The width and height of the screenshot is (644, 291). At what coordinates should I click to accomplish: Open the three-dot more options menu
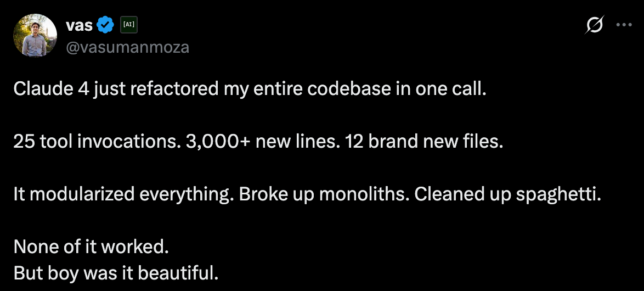(624, 25)
